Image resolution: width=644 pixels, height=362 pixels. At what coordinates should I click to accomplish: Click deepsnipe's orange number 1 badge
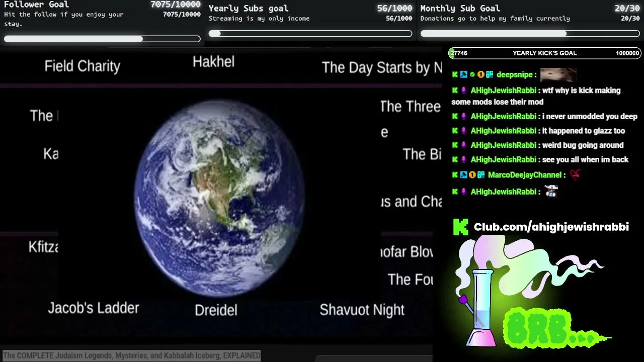point(480,74)
